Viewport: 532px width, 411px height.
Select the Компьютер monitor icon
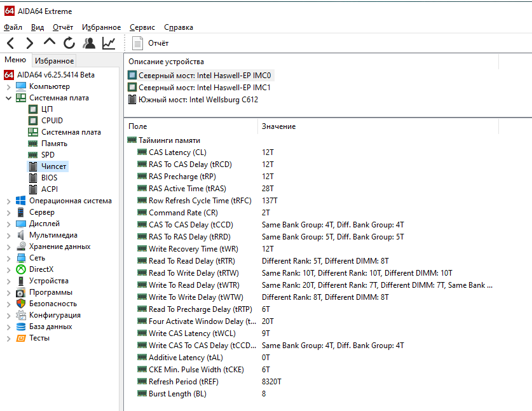coord(21,86)
